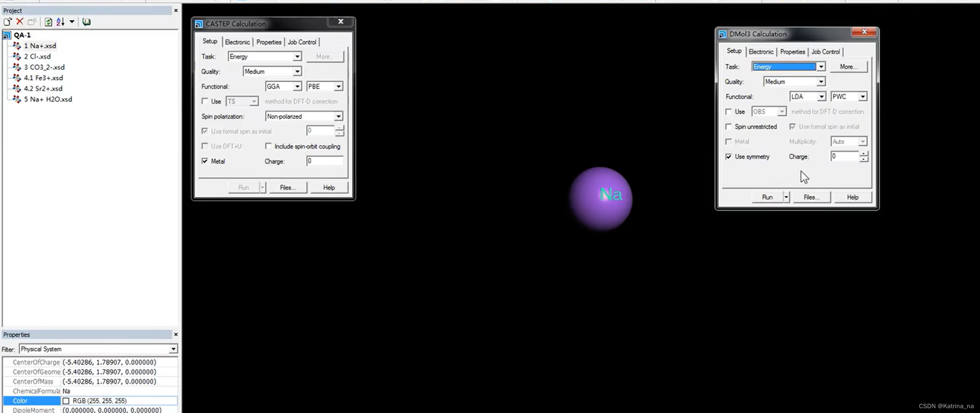Screen dimensions: 980x413
Task: Click the DMol3 Charge input field
Action: point(845,156)
